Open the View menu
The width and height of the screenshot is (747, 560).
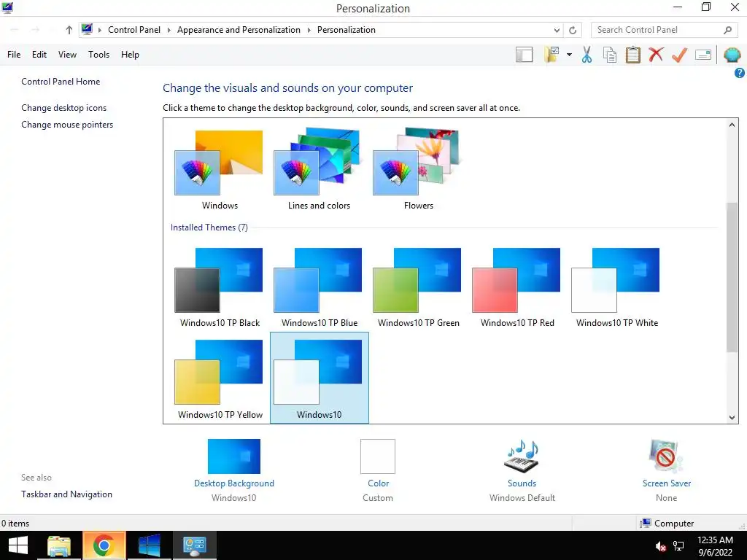point(67,55)
